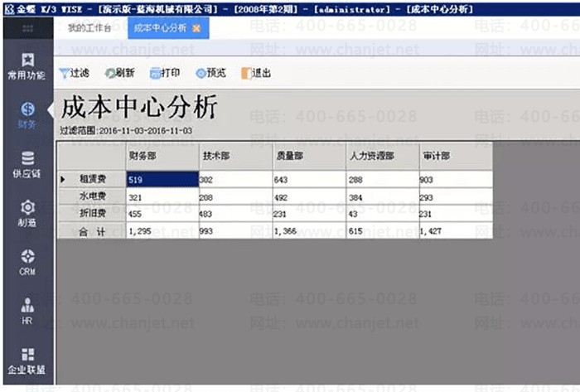
Task: Select the 成本中心分析 tab
Action: point(159,28)
